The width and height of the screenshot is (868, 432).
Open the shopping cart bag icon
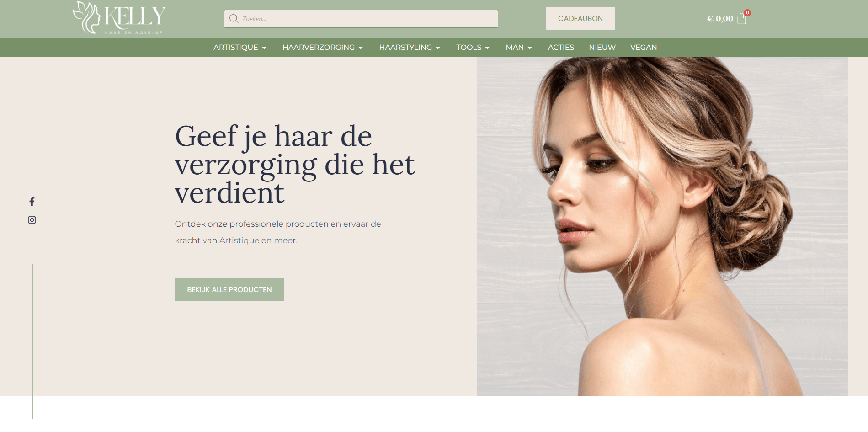coord(741,19)
